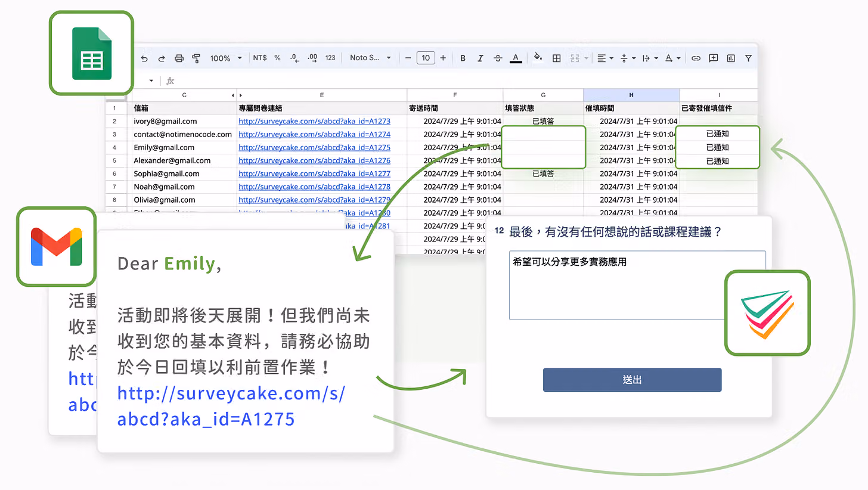
Task: Select the 催填時間 header cell
Action: pos(631,108)
